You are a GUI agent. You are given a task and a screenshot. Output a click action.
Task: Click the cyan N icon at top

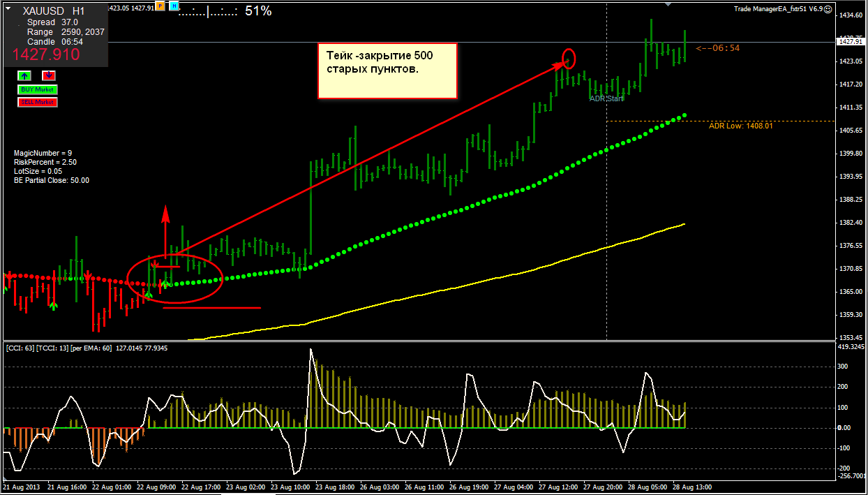[173, 6]
